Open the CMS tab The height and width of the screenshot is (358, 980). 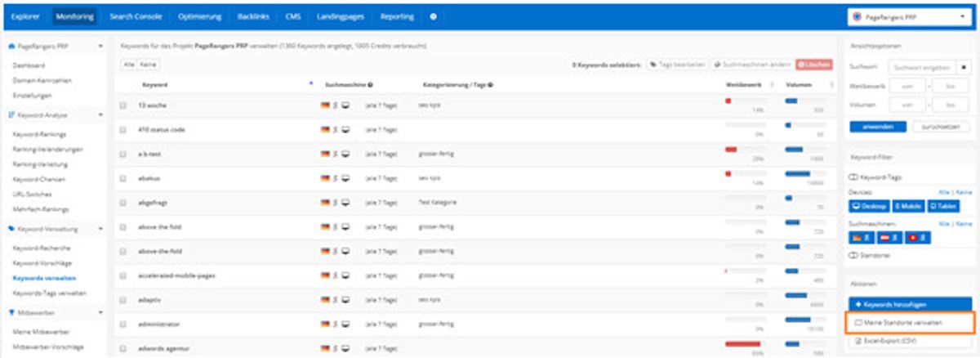coord(293,16)
